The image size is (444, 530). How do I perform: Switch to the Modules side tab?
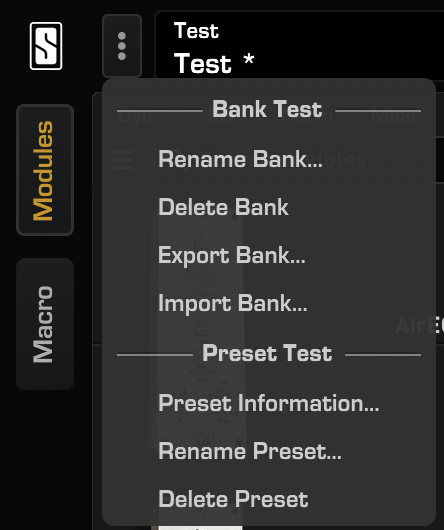[x=45, y=170]
